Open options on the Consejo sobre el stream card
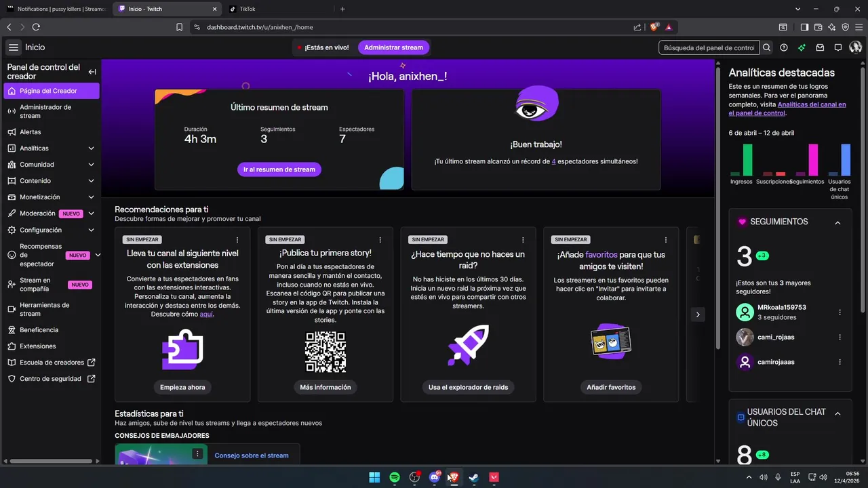This screenshot has height=488, width=868. coord(197,453)
